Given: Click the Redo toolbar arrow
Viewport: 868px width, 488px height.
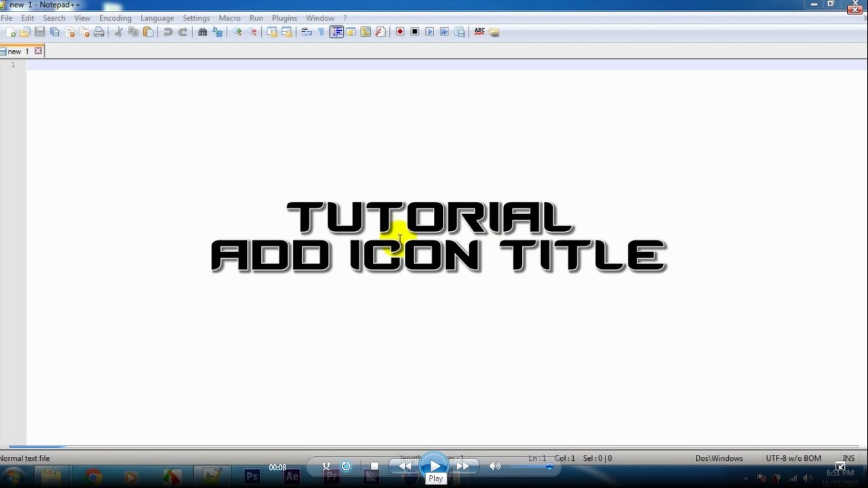Looking at the screenshot, I should coord(182,32).
